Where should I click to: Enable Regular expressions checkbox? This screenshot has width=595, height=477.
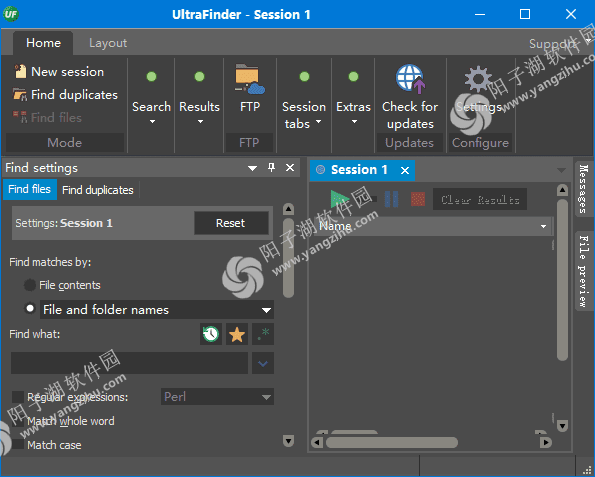pyautogui.click(x=18, y=397)
